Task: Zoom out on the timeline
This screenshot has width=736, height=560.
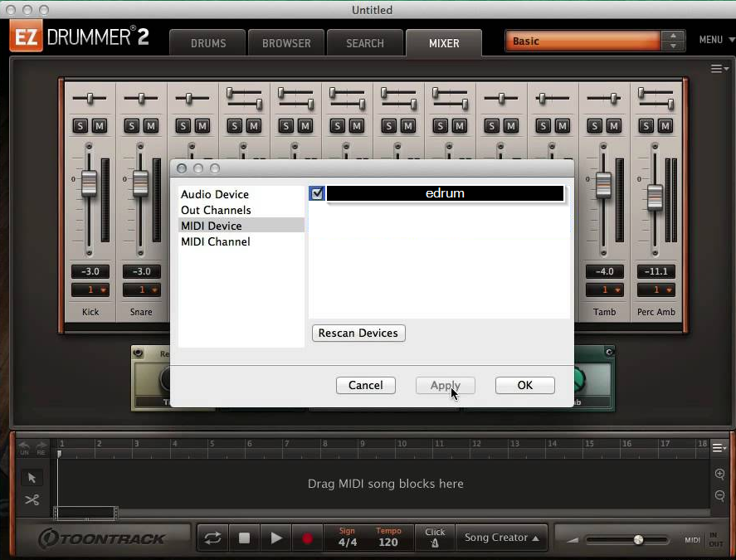Action: tap(719, 495)
